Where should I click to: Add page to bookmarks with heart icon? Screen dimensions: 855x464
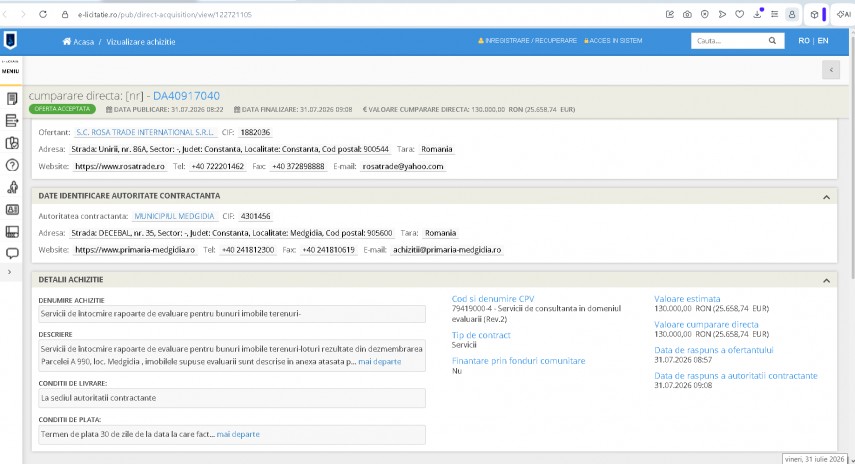pyautogui.click(x=739, y=15)
